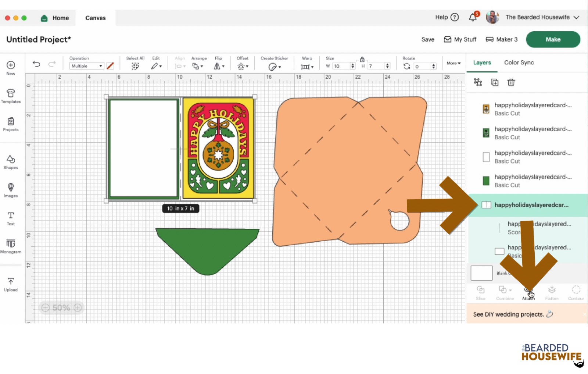
Task: Open the Edit dropdown
Action: click(x=156, y=66)
